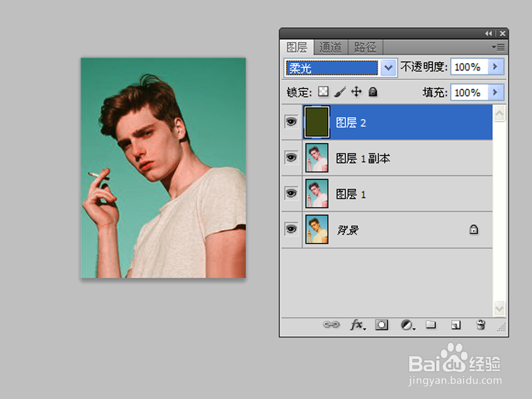Click the panel resize grip corner

click(x=501, y=327)
